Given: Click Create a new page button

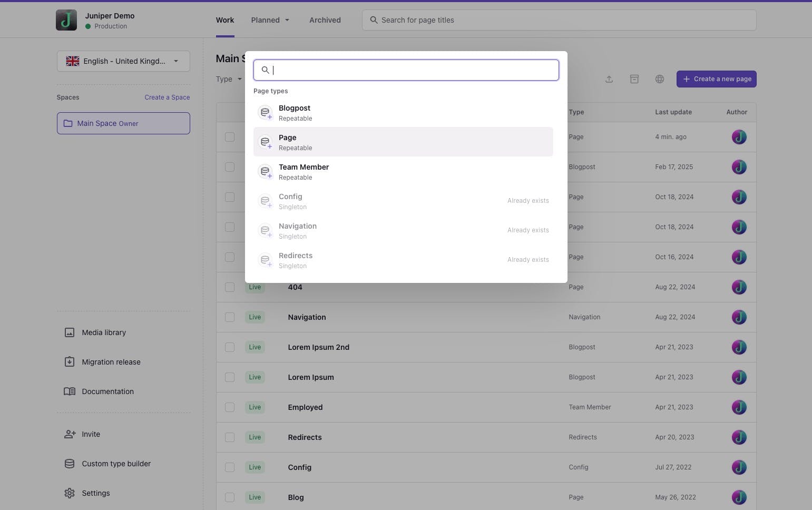Looking at the screenshot, I should (x=716, y=79).
